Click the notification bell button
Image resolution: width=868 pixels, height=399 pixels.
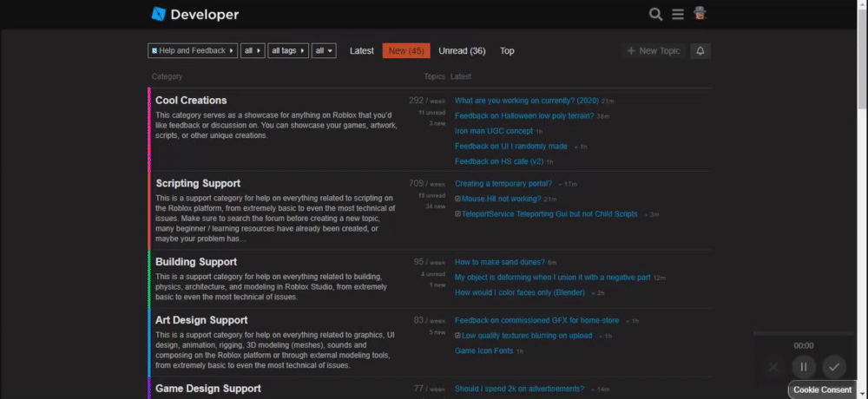tap(700, 51)
